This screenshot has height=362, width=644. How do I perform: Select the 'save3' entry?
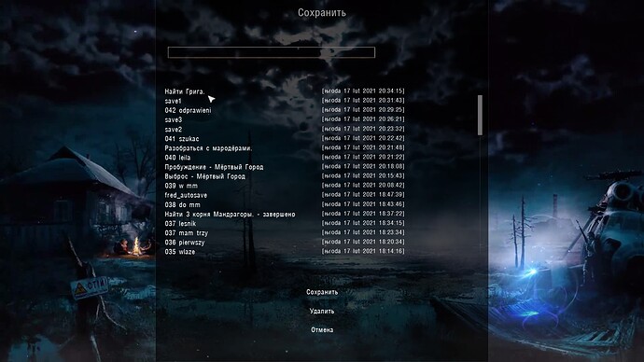285,119
